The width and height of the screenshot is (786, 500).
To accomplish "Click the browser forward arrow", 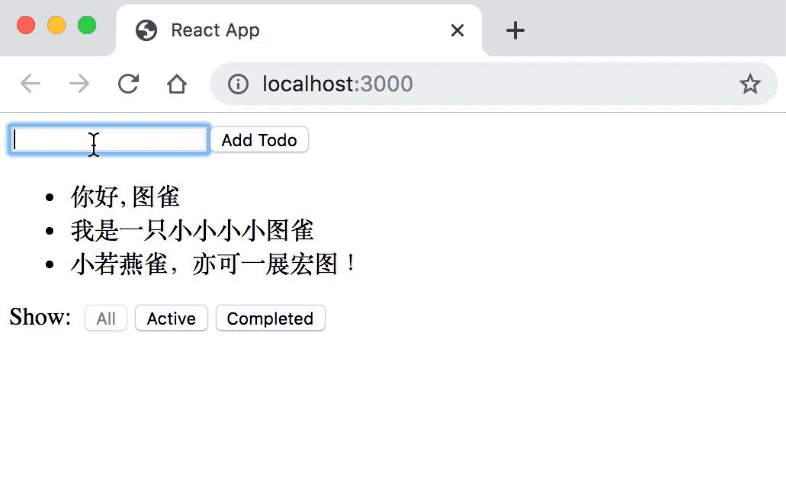I will (x=79, y=84).
